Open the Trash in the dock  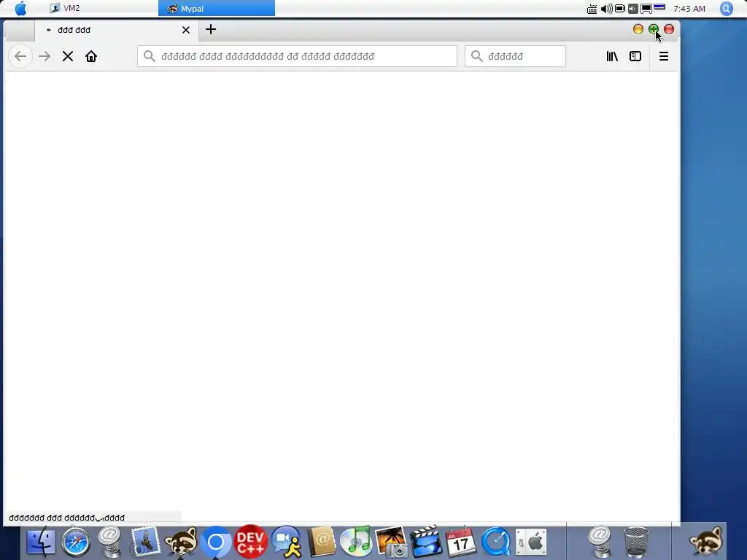pyautogui.click(x=636, y=542)
